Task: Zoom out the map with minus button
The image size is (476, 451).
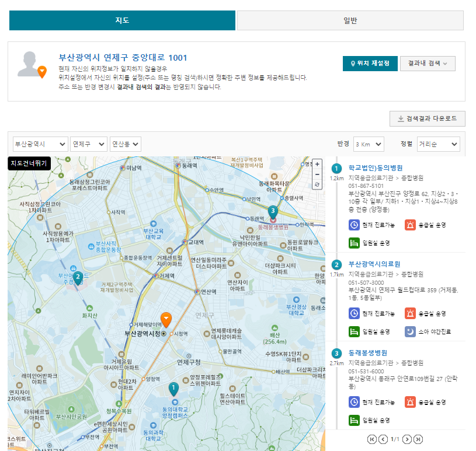Action: [x=317, y=174]
